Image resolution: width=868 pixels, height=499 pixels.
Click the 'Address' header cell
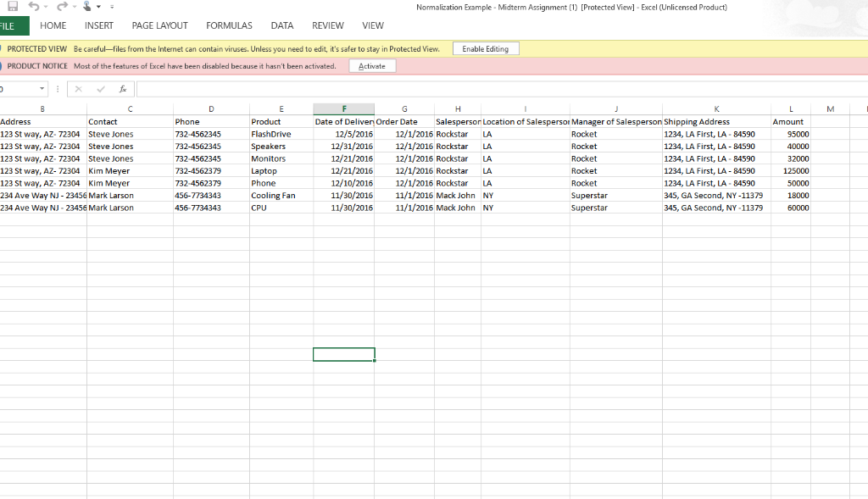click(x=43, y=122)
